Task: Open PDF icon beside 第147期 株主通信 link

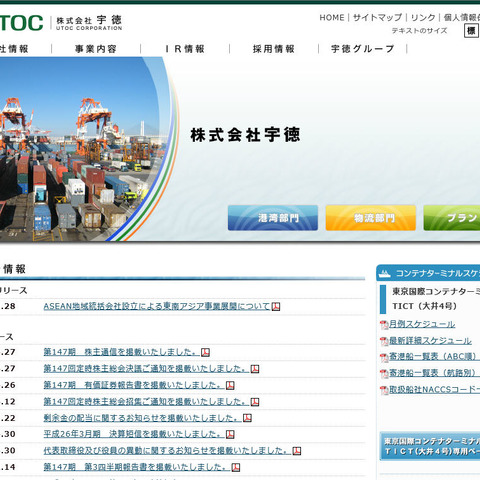Action: [x=205, y=352]
